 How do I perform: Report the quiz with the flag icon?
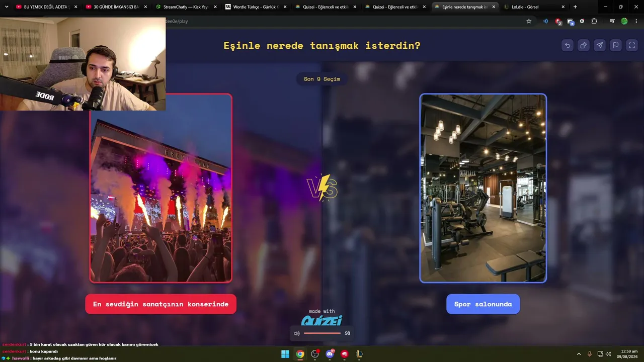[616, 45]
